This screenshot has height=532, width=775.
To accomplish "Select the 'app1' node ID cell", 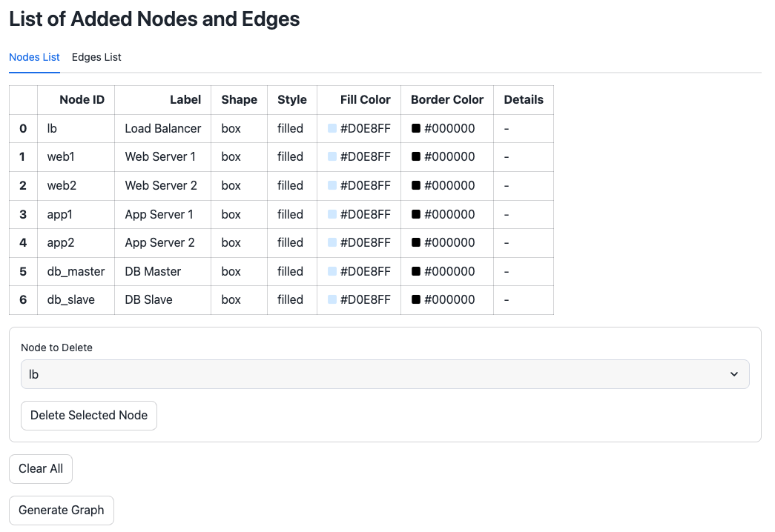I will (x=76, y=214).
